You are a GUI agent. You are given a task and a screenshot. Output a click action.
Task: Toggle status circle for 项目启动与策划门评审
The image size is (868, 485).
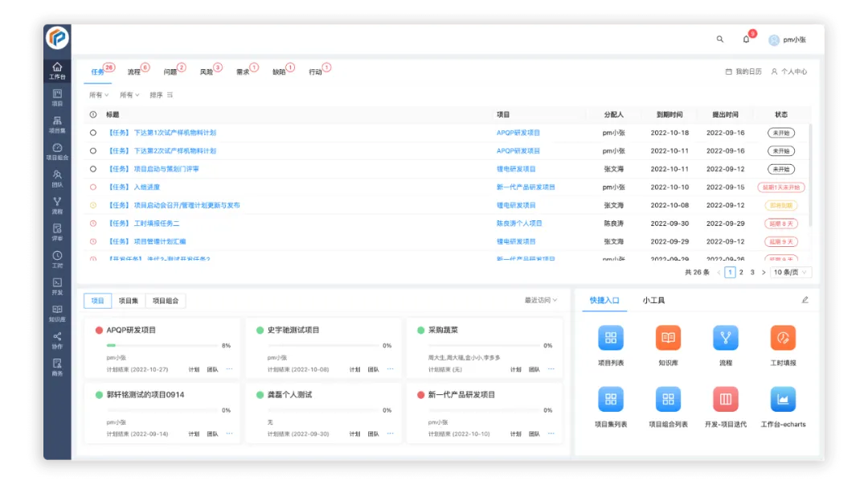(x=93, y=169)
